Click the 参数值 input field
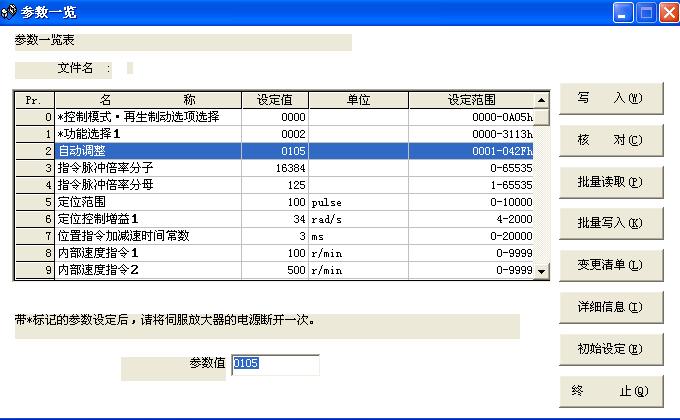Screen dimensions: 680x420 275,364
